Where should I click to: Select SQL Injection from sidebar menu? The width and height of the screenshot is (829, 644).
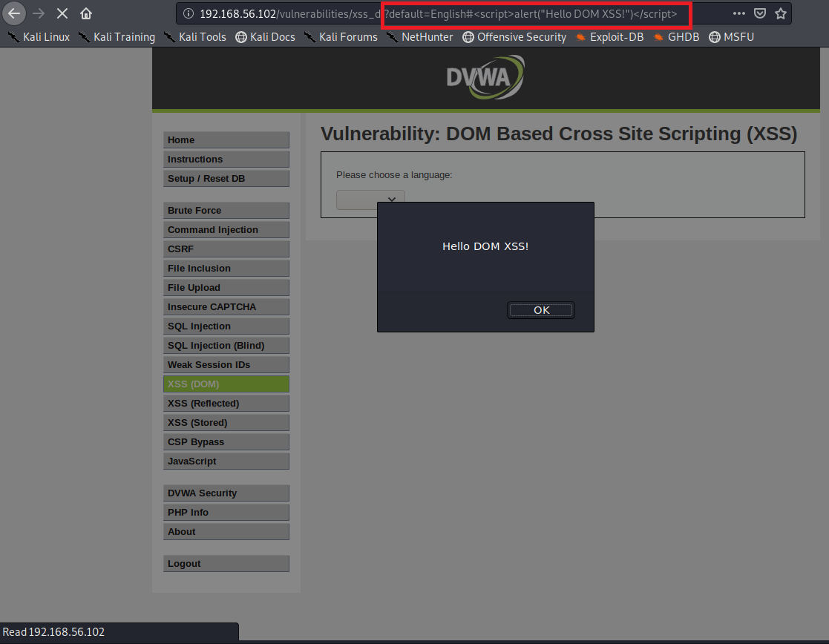[226, 326]
